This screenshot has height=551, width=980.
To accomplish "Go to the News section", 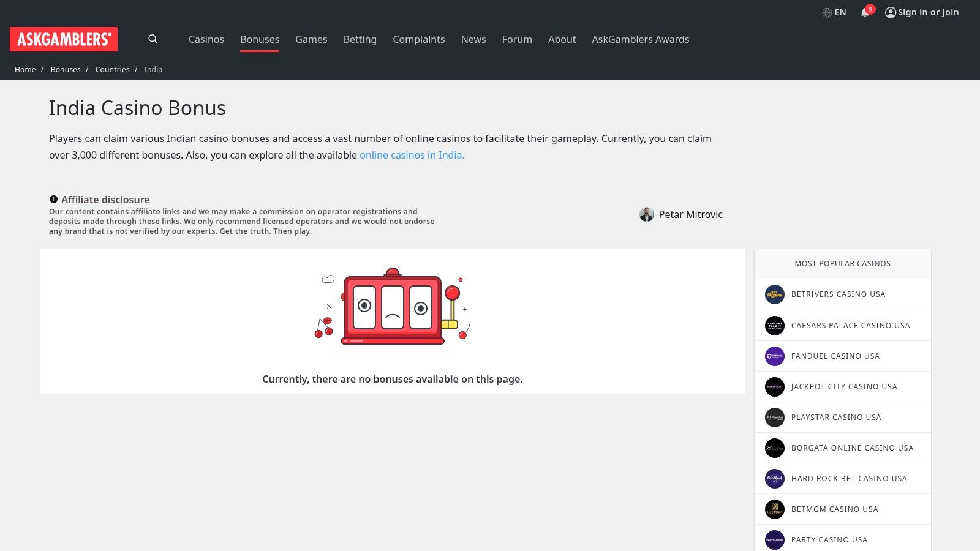I will (473, 39).
